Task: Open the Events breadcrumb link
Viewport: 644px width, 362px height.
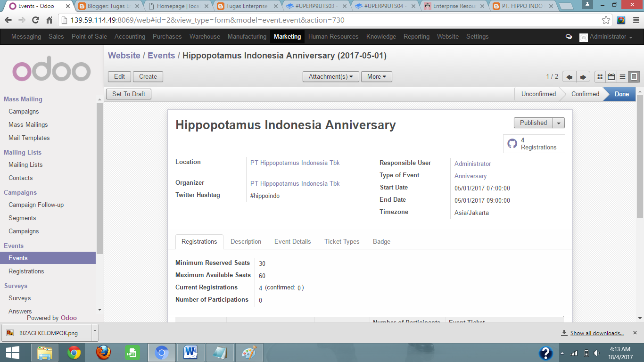Action: (161, 56)
